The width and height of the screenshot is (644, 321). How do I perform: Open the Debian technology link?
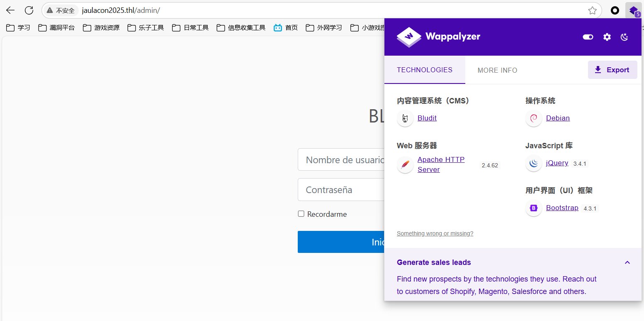point(558,118)
